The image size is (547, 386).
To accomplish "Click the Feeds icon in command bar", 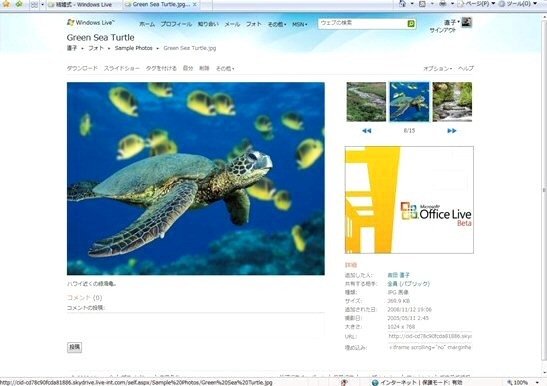I will [422, 4].
